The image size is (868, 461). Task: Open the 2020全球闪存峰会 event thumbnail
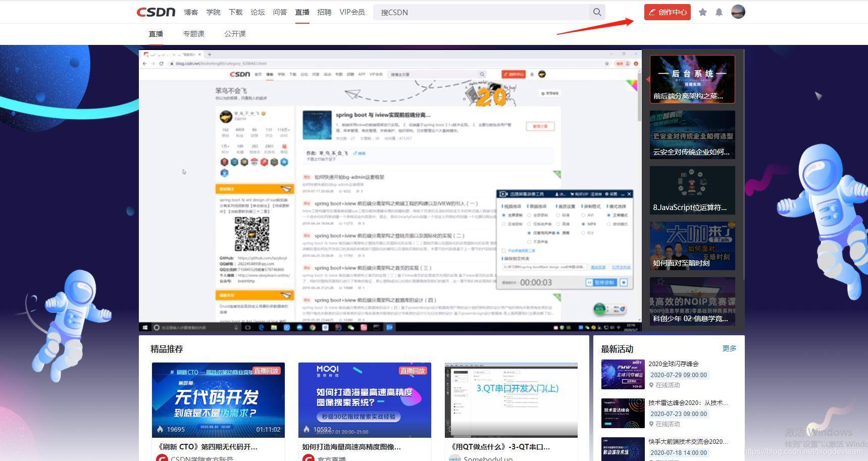click(623, 374)
